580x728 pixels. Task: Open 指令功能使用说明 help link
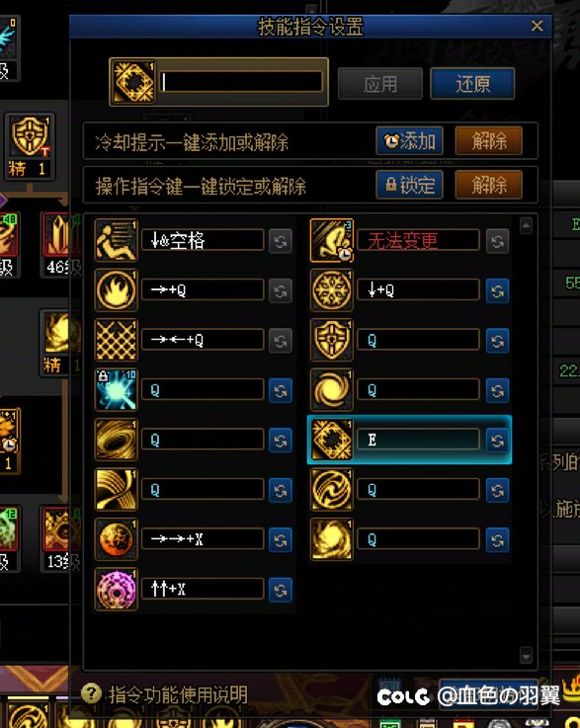178,694
